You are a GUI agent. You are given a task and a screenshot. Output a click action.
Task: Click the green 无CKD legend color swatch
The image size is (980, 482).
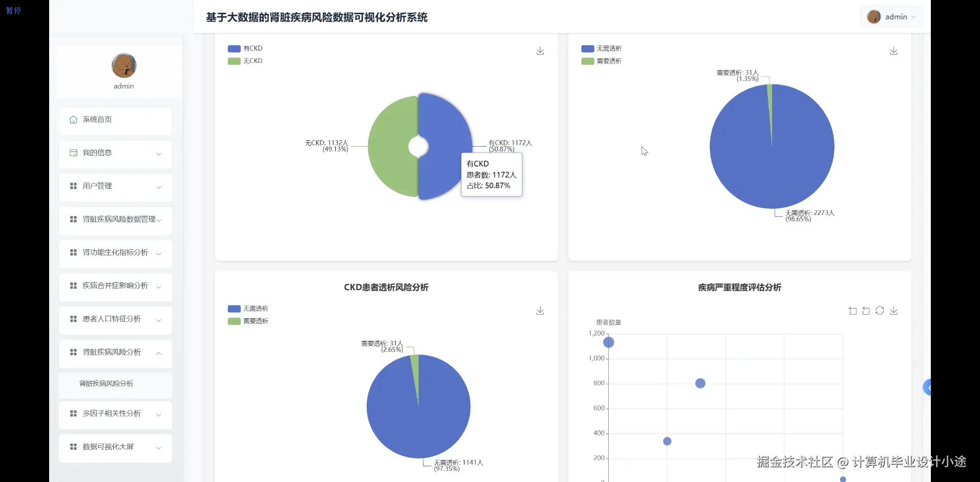[x=233, y=60]
